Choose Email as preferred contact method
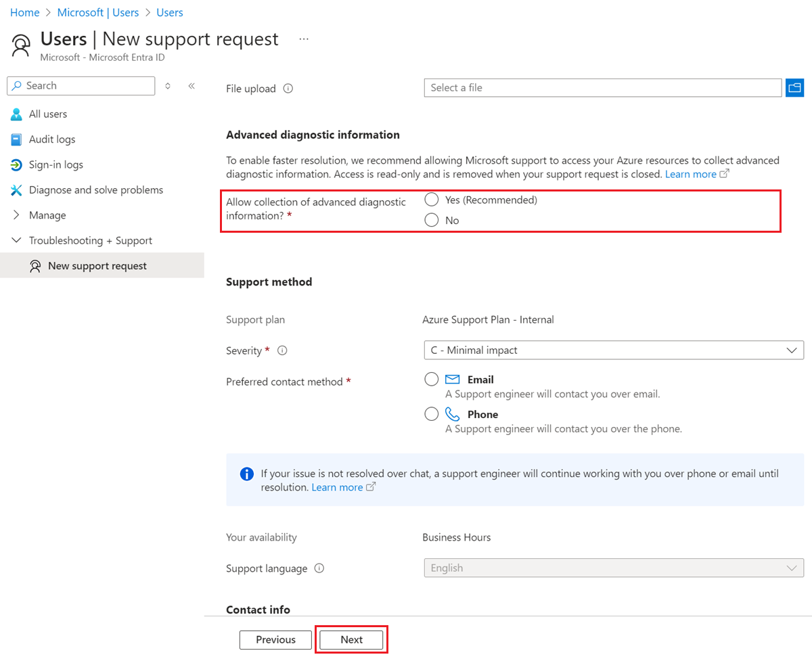Viewport: 812px width, 659px height. point(431,379)
